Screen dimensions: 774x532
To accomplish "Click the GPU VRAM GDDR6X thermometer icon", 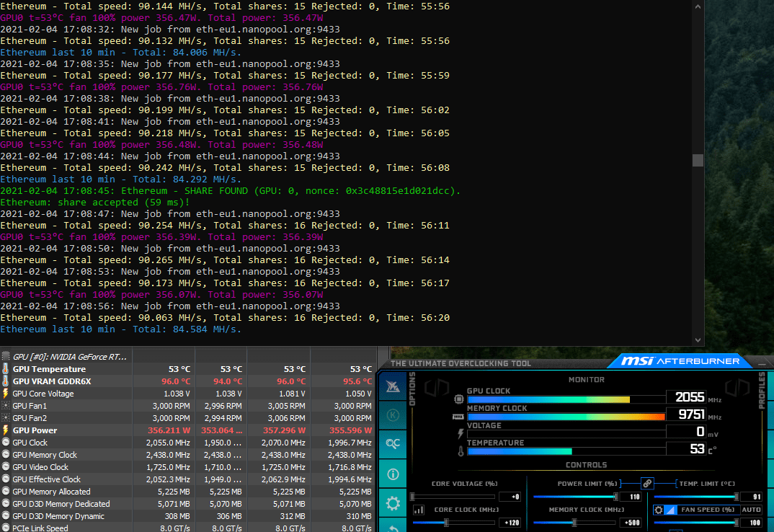I will (6, 381).
